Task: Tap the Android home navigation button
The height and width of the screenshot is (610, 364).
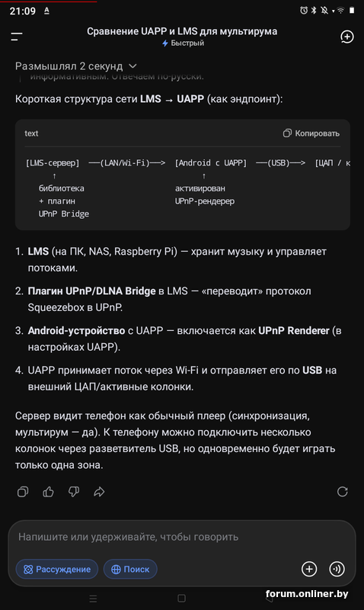Action: click(181, 599)
